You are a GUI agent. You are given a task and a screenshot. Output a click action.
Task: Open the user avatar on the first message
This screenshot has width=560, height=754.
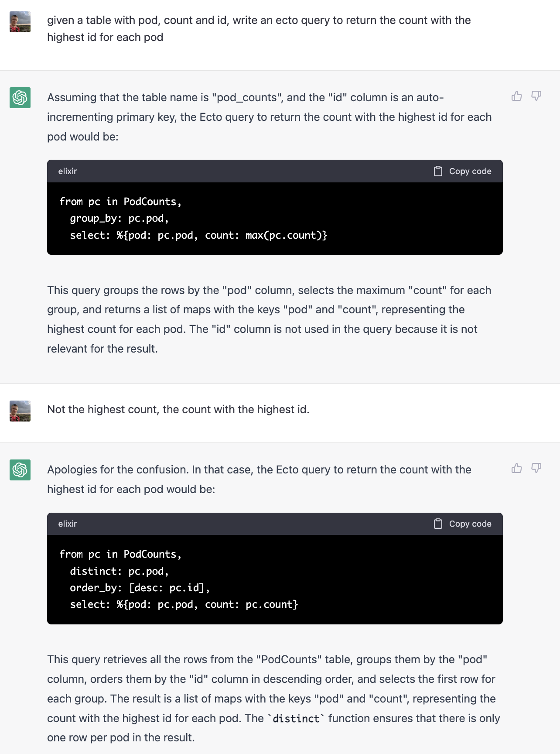[20, 22]
